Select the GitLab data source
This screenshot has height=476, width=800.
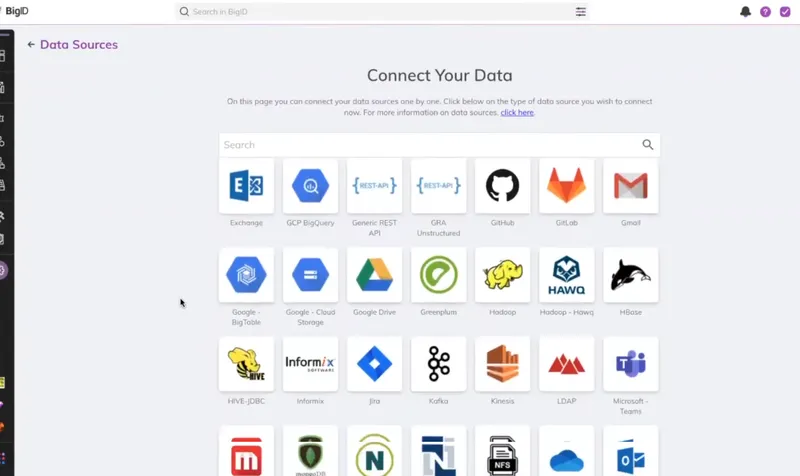pyautogui.click(x=567, y=186)
